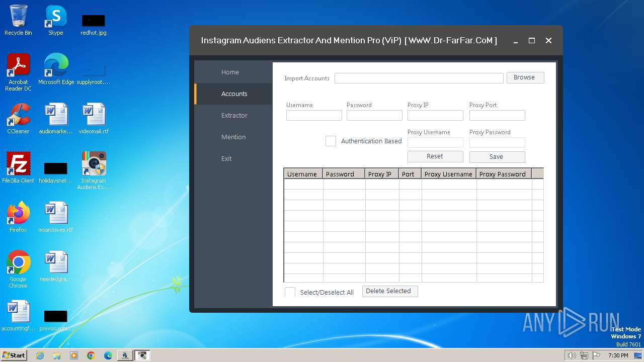
Task: Select the audiomarke document icon
Action: click(x=55, y=119)
